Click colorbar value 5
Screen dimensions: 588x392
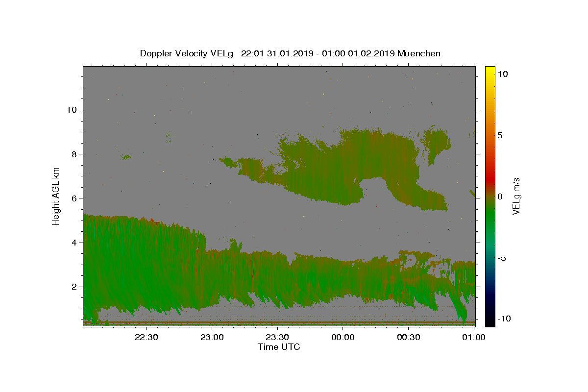(x=500, y=135)
